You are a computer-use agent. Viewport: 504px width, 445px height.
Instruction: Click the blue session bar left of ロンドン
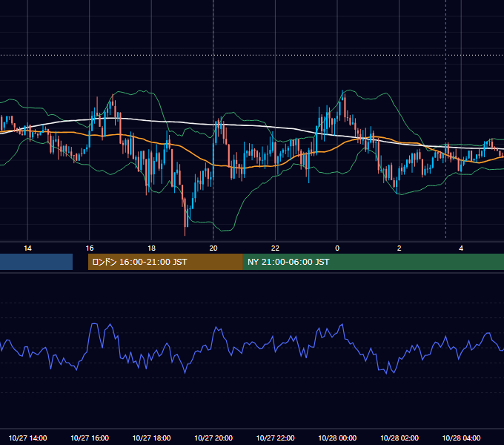coord(36,262)
